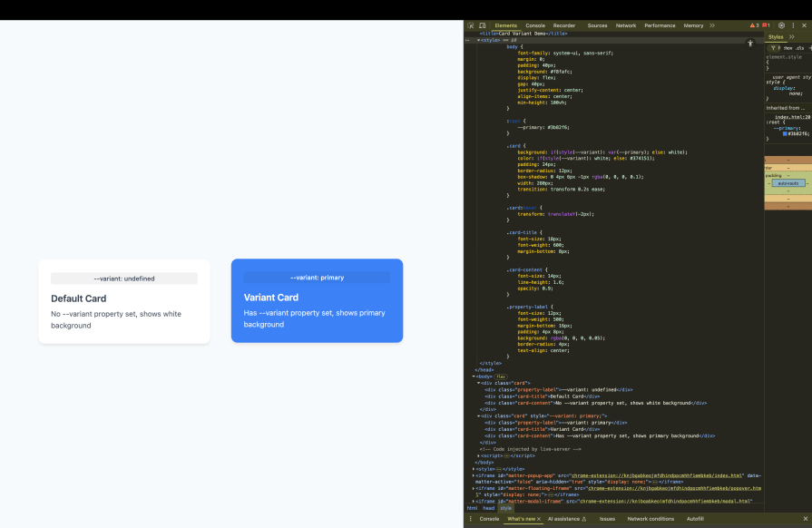
Task: Select the inspect element cursor icon
Action: (469, 24)
